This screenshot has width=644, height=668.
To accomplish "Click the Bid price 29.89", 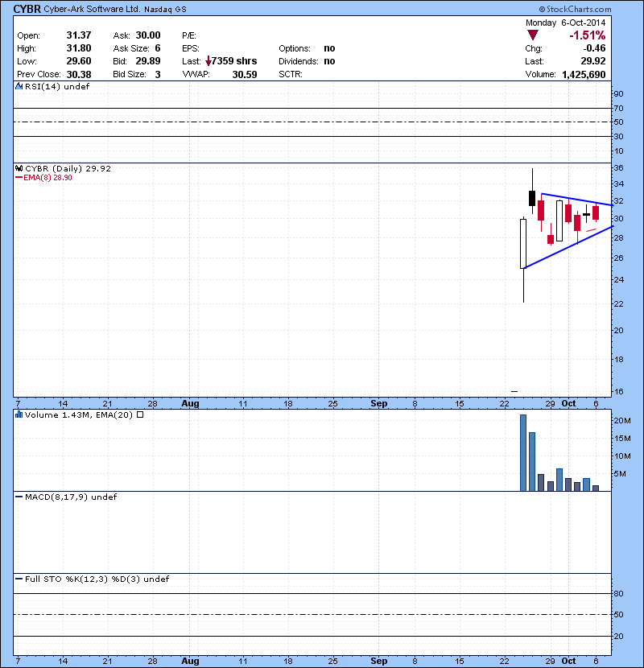I will pyautogui.click(x=148, y=61).
